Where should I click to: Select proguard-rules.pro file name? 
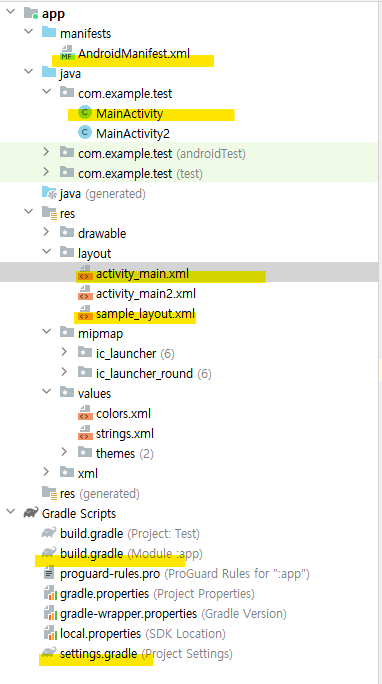[x=110, y=574]
